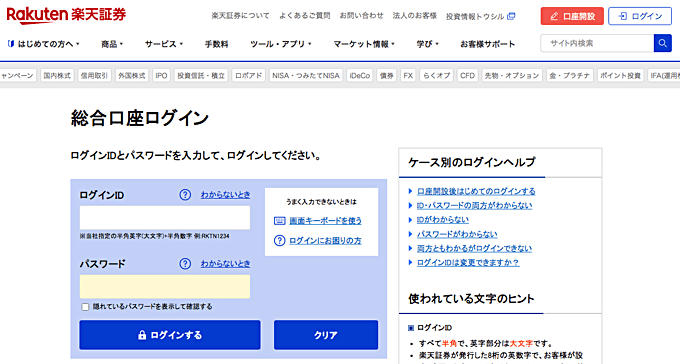
Task: Select the ポイント投資 category tab
Action: (620, 75)
